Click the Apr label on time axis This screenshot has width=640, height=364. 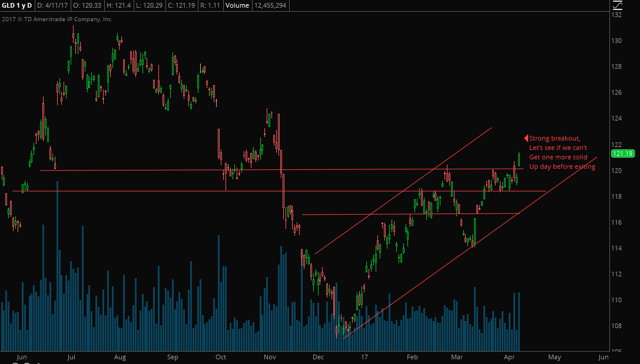[509, 357]
